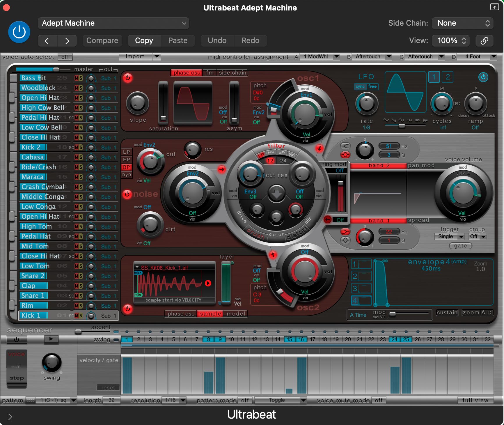The image size is (504, 425).
Task: Select osc1 side chain tab
Action: click(233, 73)
